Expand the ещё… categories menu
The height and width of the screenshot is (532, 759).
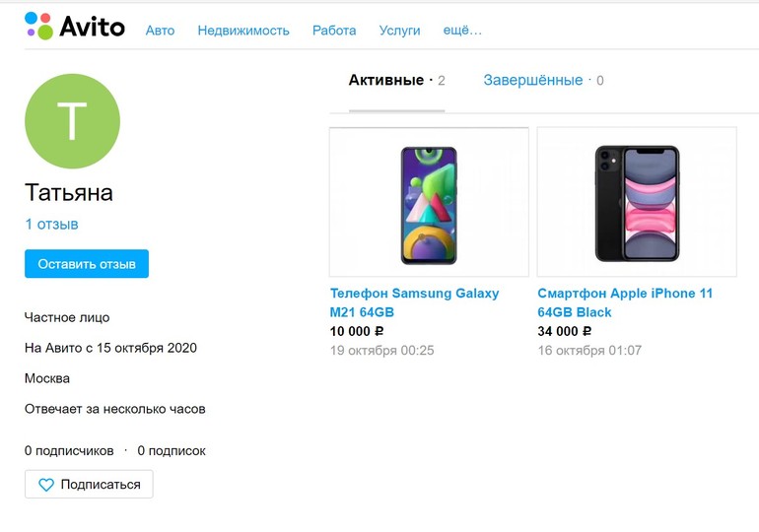click(x=462, y=31)
